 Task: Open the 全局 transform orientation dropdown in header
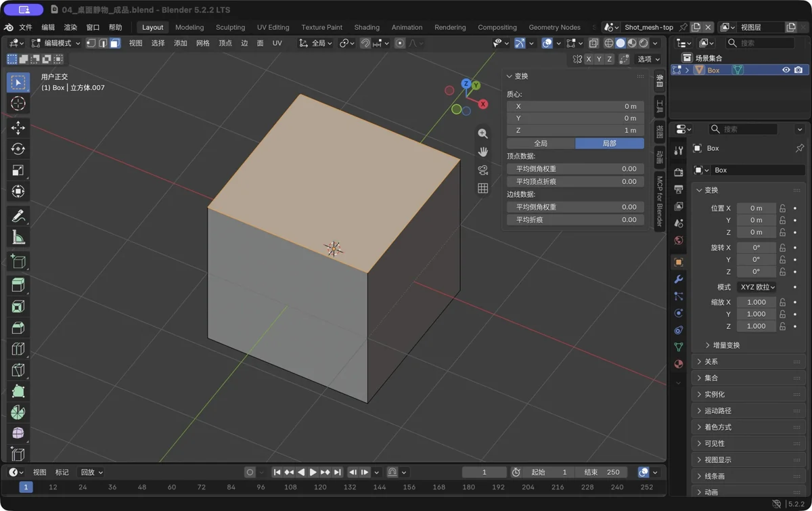click(x=316, y=43)
